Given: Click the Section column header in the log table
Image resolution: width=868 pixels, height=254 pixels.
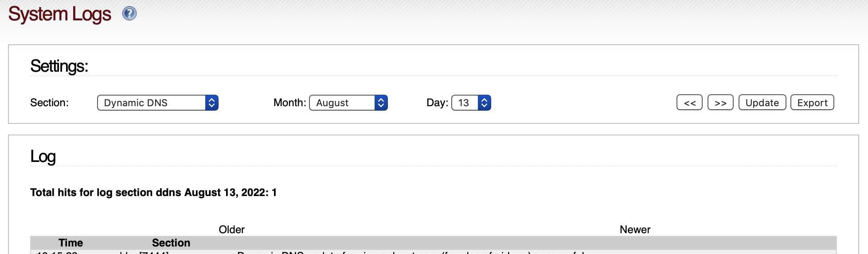Looking at the screenshot, I should click(171, 243).
